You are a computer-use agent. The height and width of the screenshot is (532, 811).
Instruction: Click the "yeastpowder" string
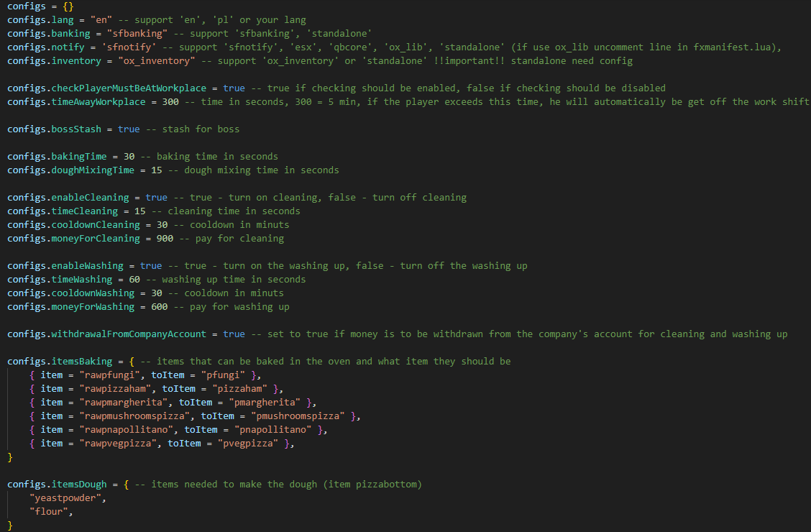click(63, 497)
